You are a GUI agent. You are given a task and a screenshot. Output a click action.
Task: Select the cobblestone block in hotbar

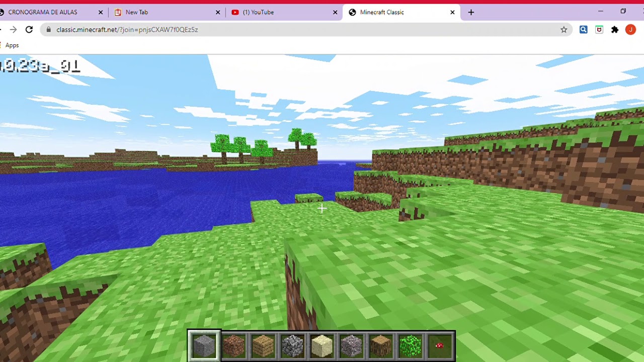click(x=292, y=346)
